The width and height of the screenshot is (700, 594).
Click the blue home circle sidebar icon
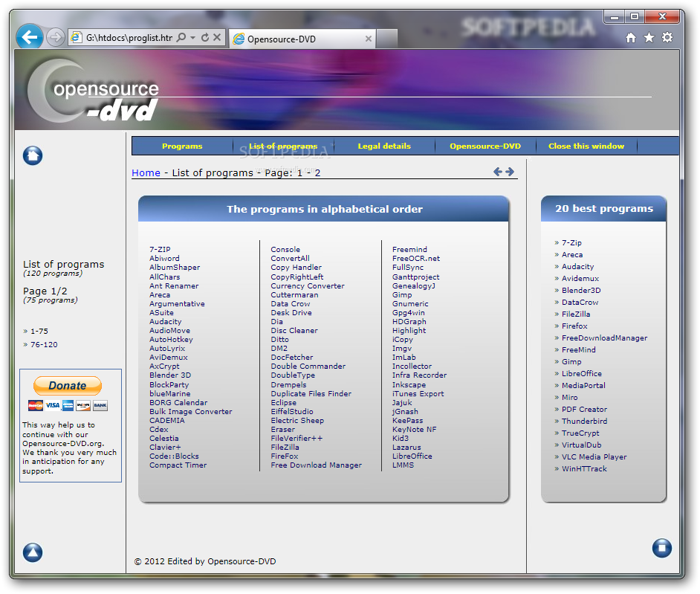(x=33, y=155)
